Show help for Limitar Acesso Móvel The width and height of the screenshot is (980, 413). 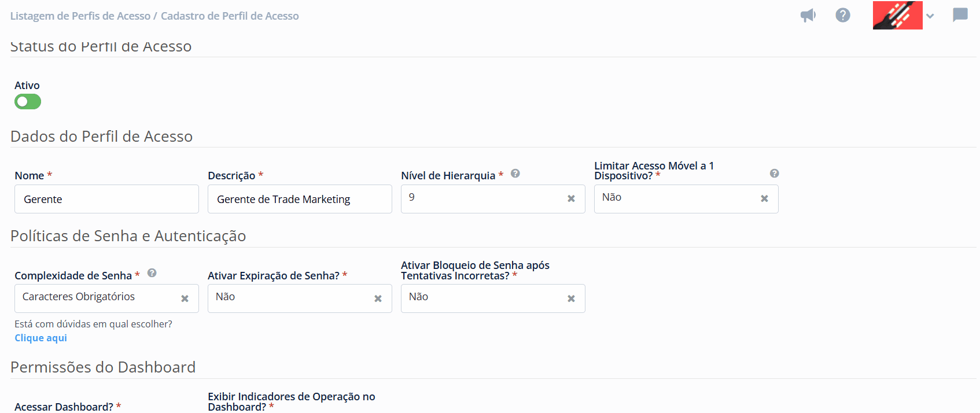(774, 174)
